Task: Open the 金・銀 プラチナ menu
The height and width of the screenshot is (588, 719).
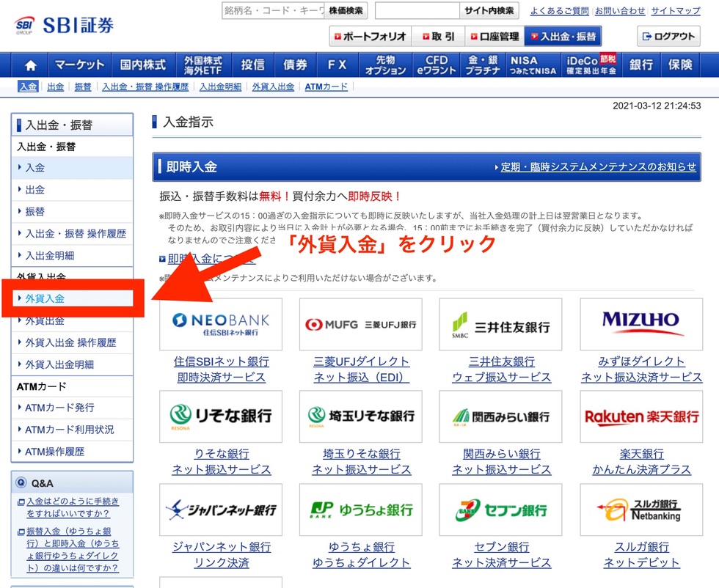Action: (x=483, y=65)
